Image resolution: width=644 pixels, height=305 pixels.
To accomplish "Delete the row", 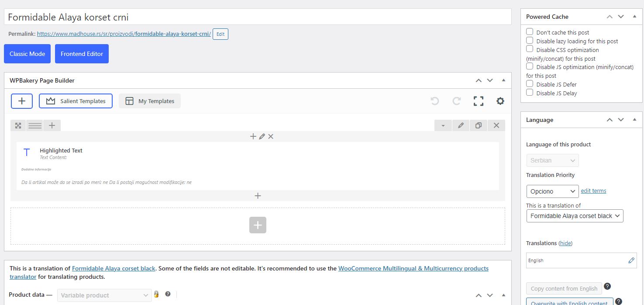I will (x=496, y=125).
